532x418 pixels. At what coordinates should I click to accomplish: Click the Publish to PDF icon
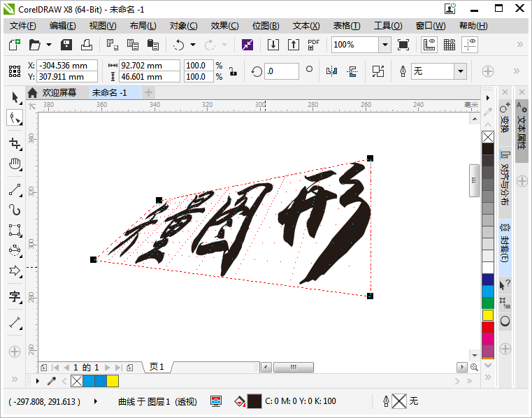313,45
